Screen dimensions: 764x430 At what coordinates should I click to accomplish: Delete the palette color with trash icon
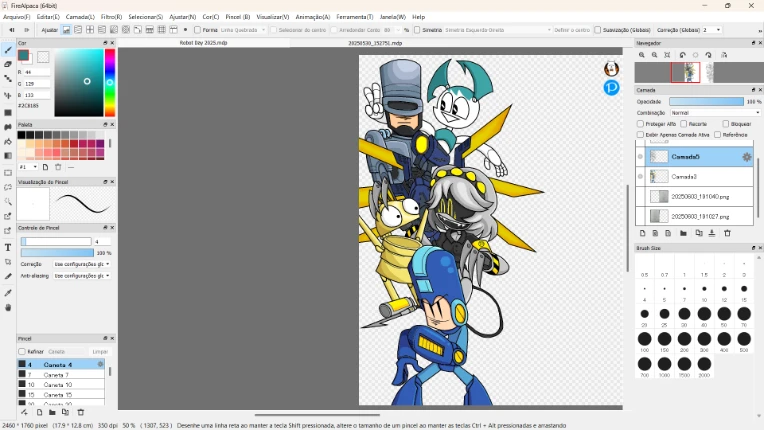tap(58, 167)
